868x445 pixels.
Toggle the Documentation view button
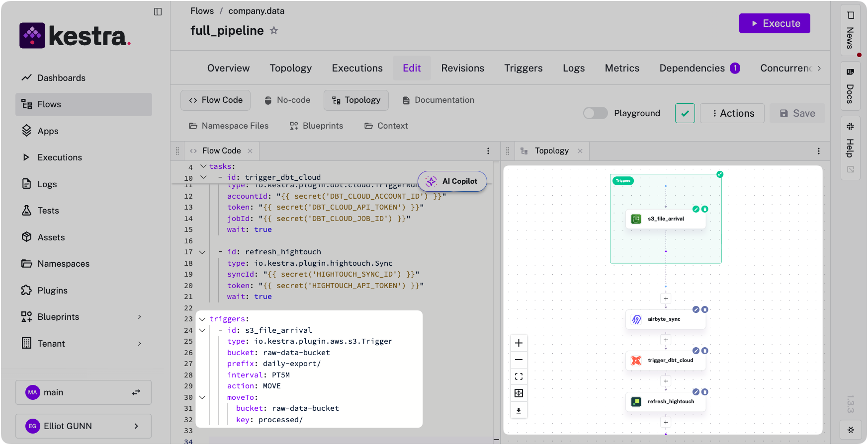438,100
